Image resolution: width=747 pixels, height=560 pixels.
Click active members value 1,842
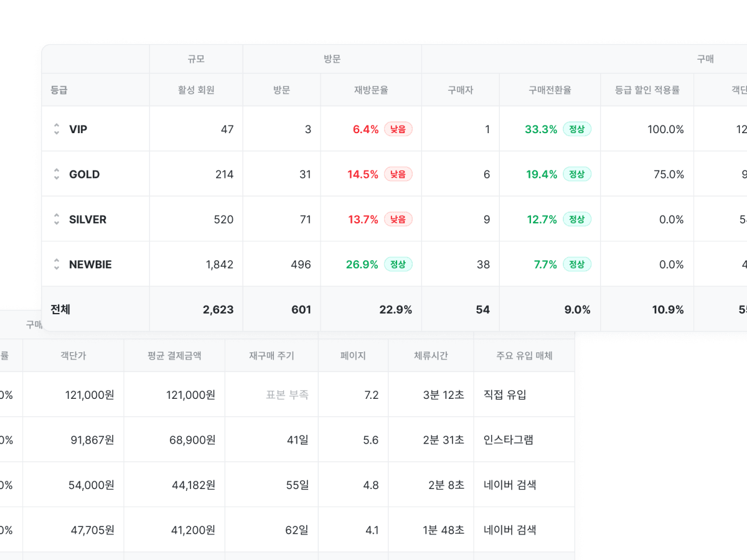click(220, 264)
